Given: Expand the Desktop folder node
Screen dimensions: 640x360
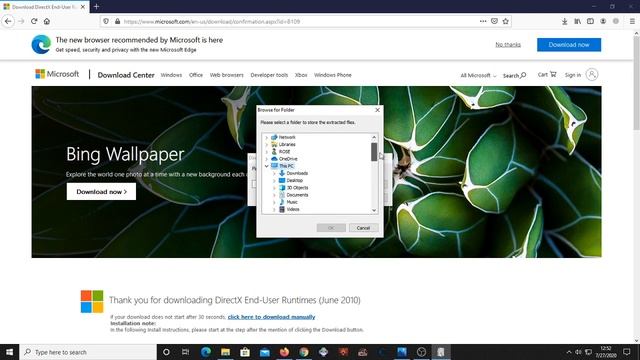Looking at the screenshot, I should pyautogui.click(x=274, y=180).
